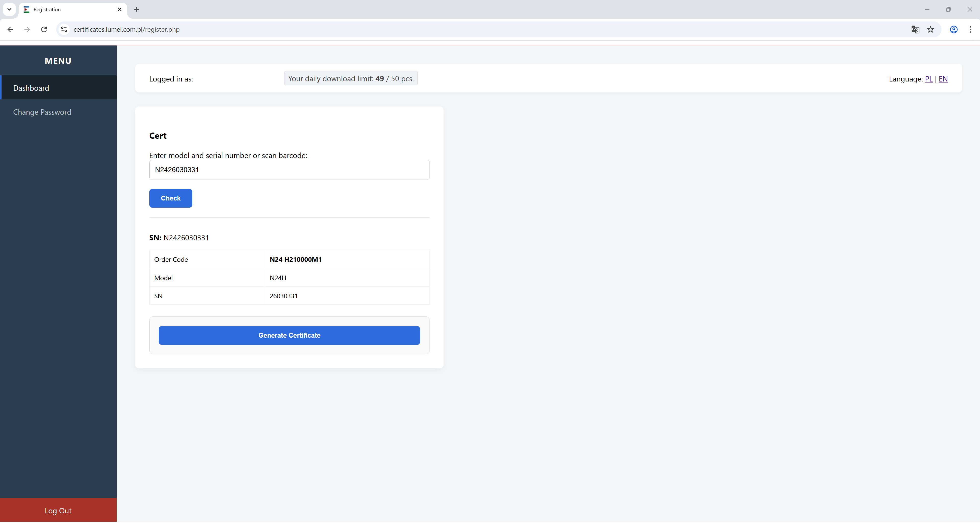The width and height of the screenshot is (980, 532).
Task: Switch language to EN
Action: click(x=943, y=79)
